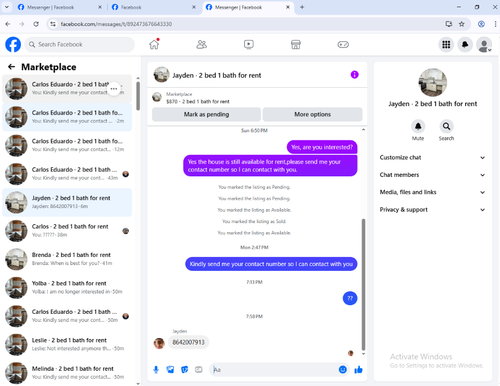Expand the Privacy & support section

tap(432, 210)
